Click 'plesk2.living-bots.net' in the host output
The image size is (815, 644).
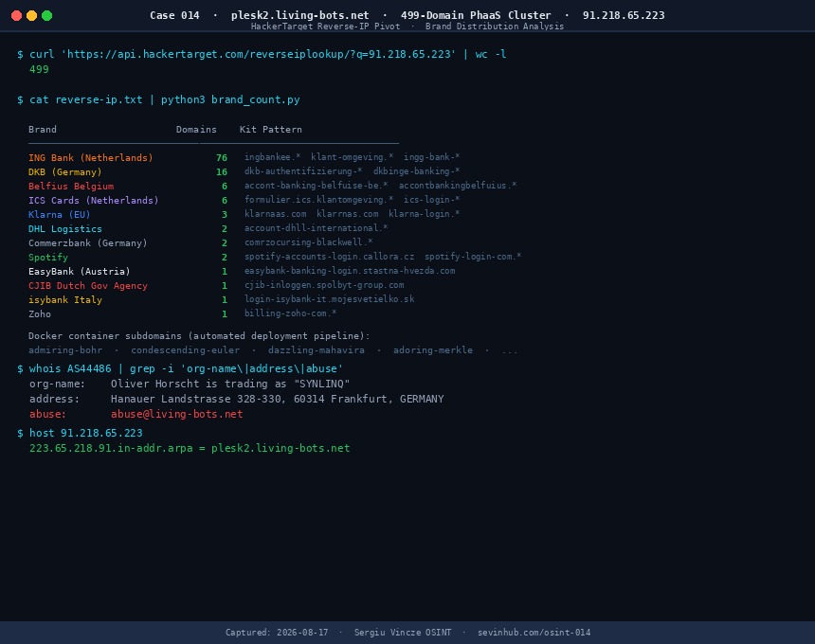click(281, 448)
